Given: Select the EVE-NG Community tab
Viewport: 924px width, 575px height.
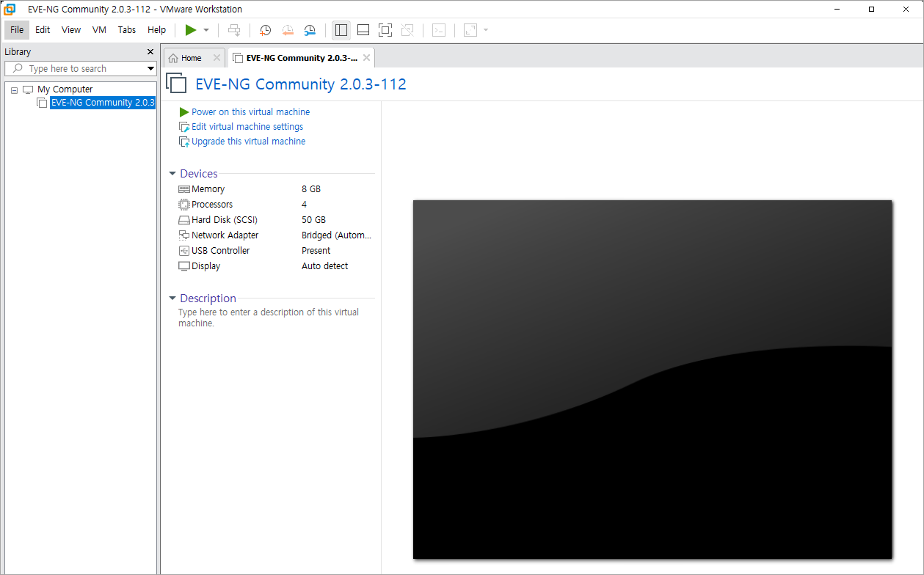Looking at the screenshot, I should point(301,58).
